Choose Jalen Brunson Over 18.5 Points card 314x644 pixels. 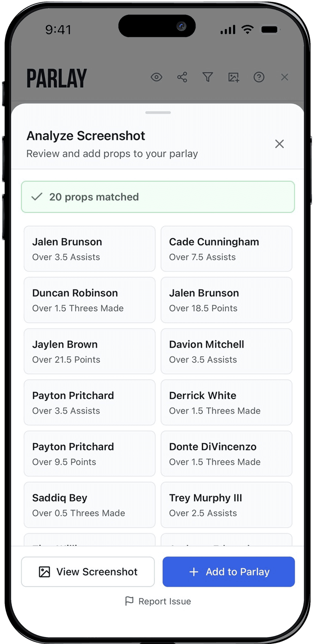[226, 300]
